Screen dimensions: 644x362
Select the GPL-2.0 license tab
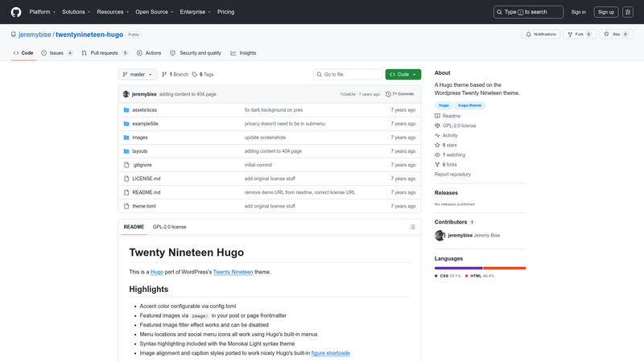pyautogui.click(x=170, y=227)
